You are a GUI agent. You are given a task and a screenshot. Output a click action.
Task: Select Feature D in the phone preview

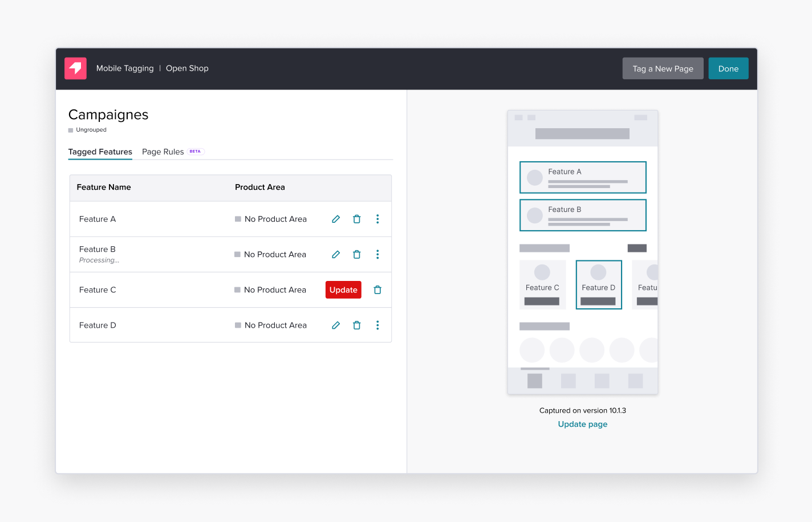(x=599, y=284)
